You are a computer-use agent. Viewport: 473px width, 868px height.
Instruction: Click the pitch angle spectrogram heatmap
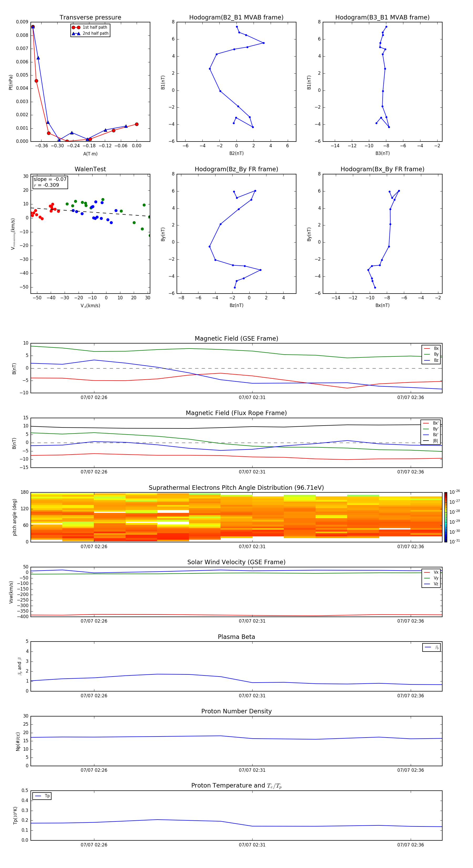[x=236, y=517]
